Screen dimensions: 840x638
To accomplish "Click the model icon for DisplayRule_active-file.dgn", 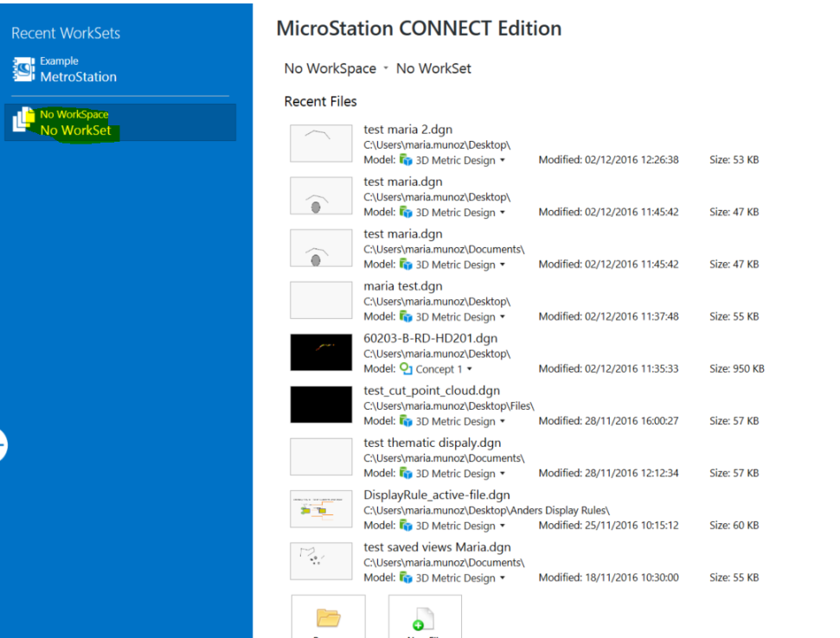I will [x=406, y=526].
